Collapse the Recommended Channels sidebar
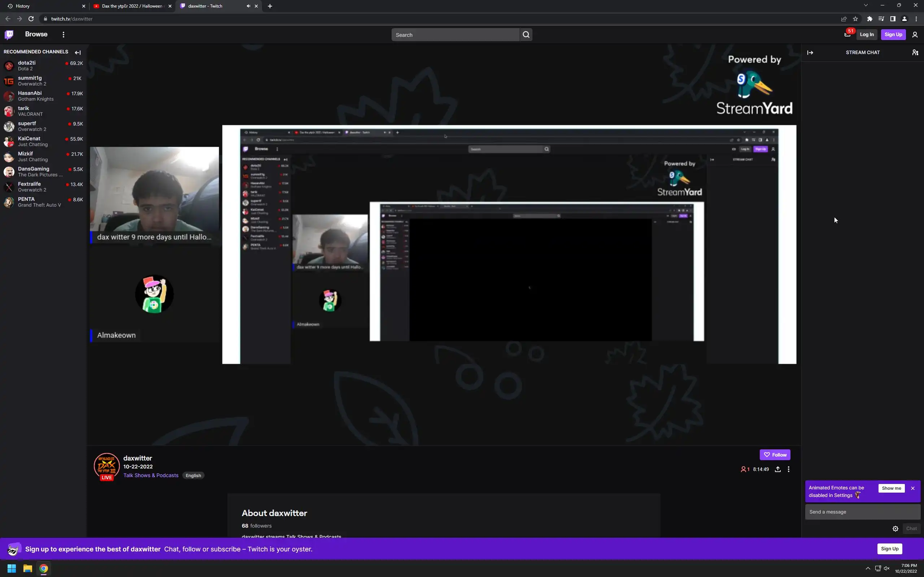 coord(78,53)
